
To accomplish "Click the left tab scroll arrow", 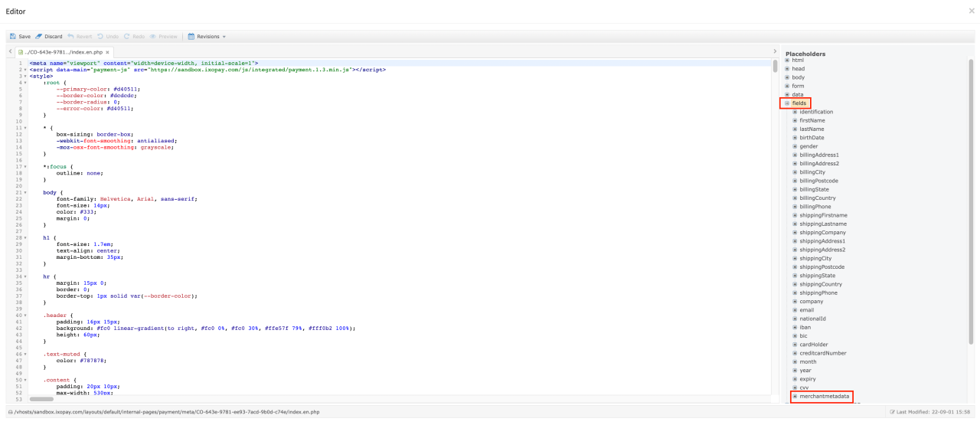I will click(x=9, y=51).
